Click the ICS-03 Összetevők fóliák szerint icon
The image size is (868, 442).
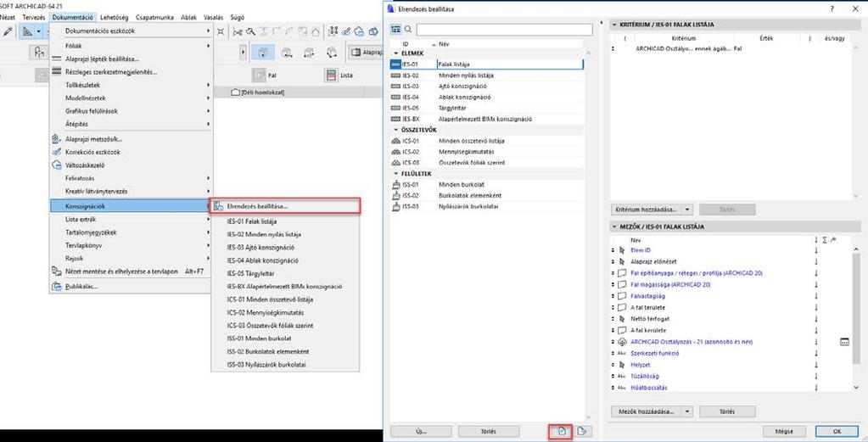point(395,163)
